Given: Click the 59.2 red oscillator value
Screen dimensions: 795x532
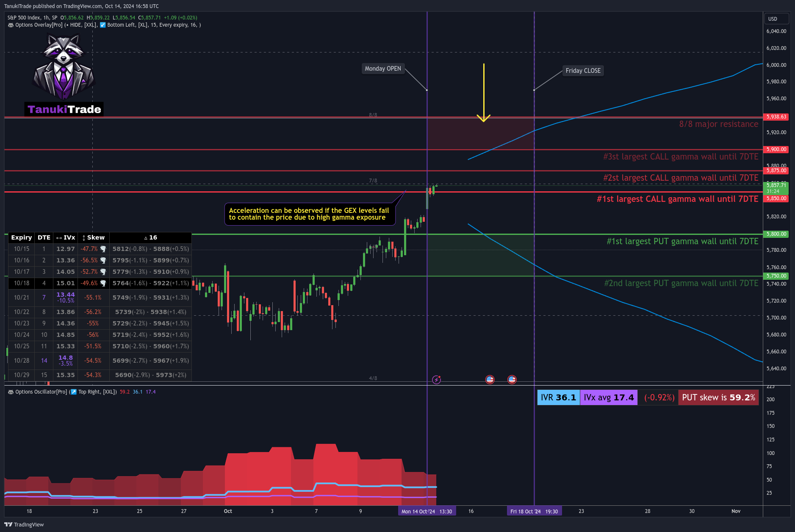Looking at the screenshot, I should [125, 392].
